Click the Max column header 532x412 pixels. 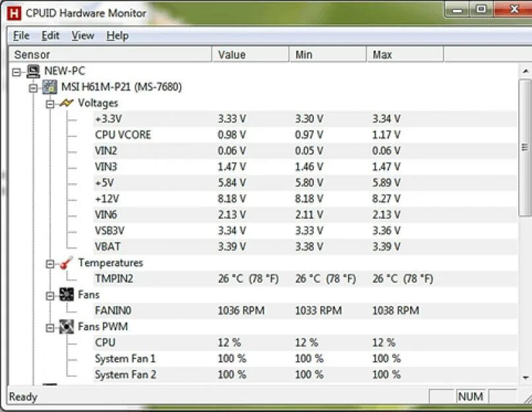(405, 55)
